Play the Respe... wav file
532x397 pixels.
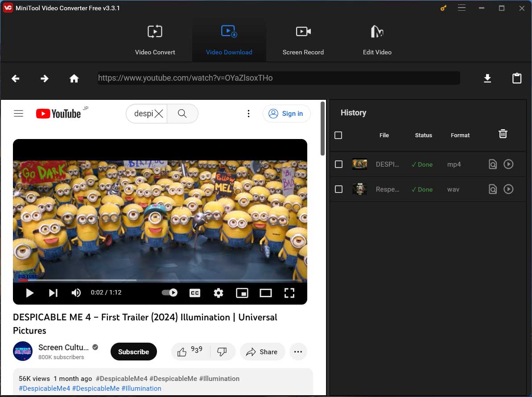(x=508, y=189)
